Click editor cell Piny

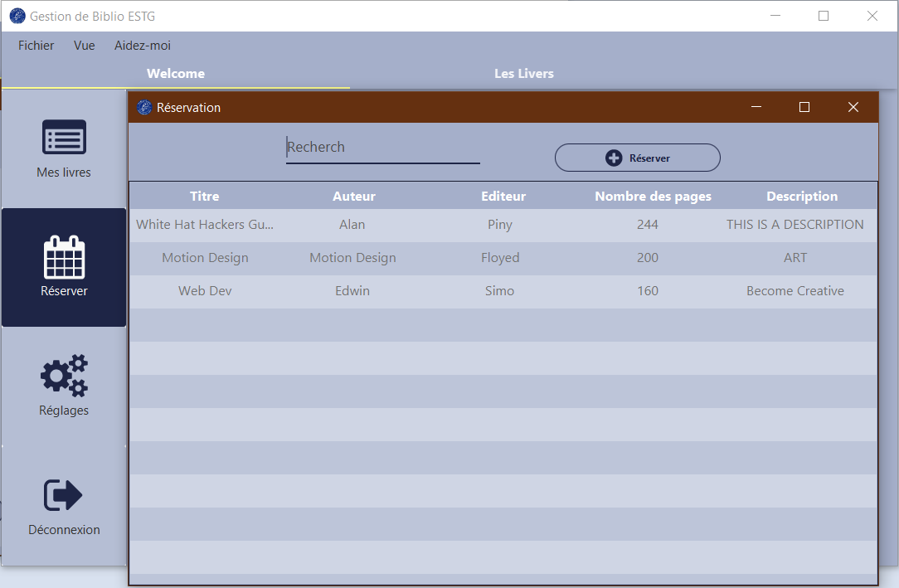(500, 225)
